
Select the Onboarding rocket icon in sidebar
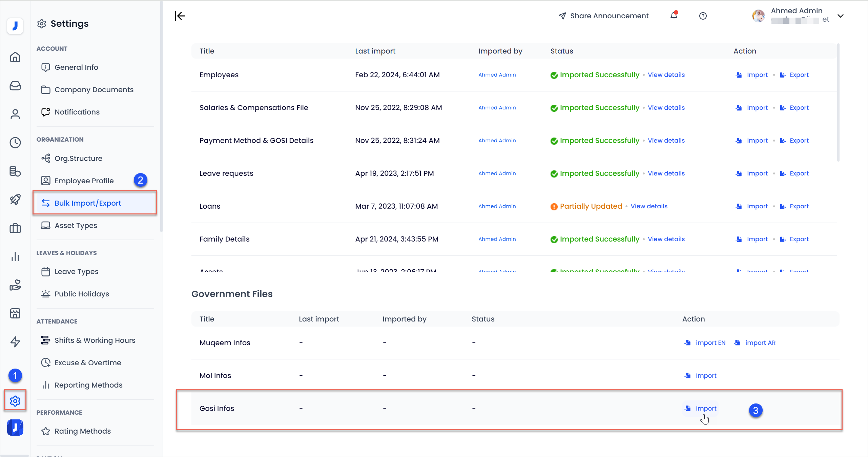[15, 200]
